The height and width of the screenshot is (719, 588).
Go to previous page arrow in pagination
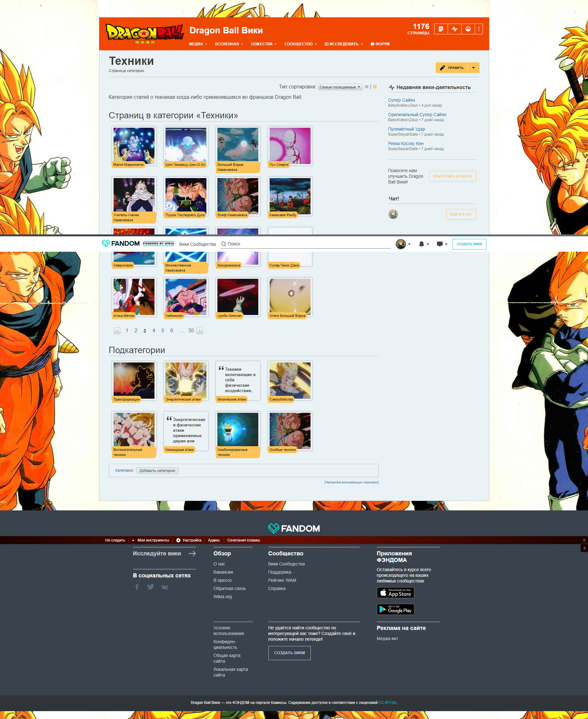pos(117,331)
